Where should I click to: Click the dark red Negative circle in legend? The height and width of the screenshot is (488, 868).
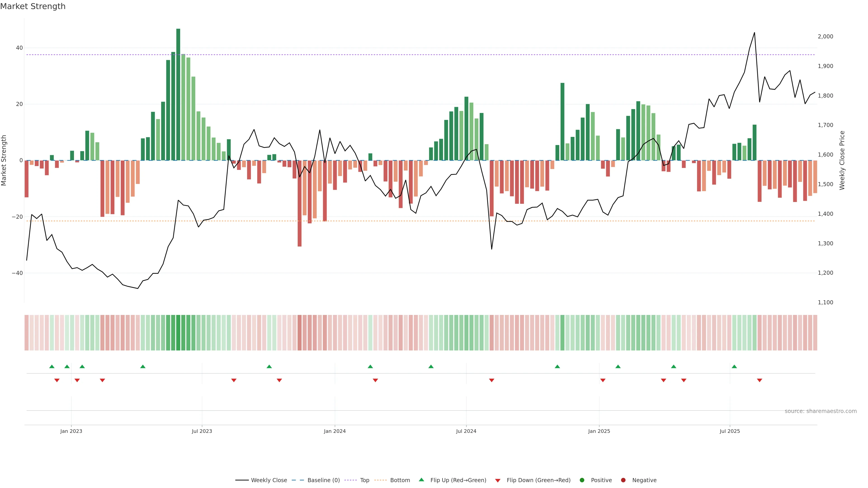pyautogui.click(x=623, y=480)
